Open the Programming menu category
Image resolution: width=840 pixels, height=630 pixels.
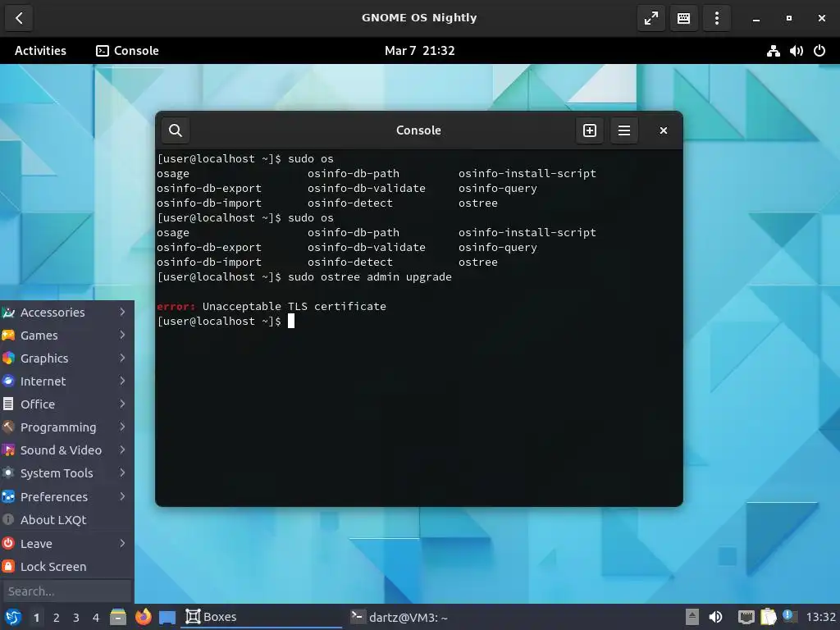coord(66,427)
